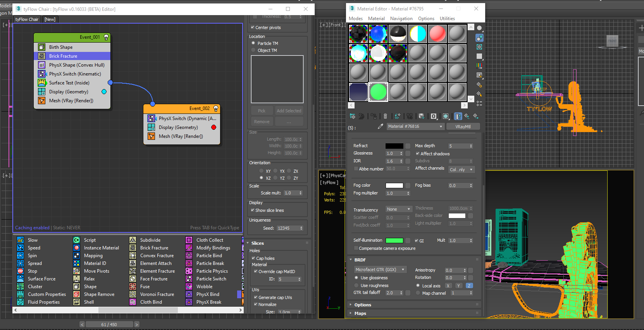Select Particle TM radio button
This screenshot has height=330, width=644.
(253, 43)
